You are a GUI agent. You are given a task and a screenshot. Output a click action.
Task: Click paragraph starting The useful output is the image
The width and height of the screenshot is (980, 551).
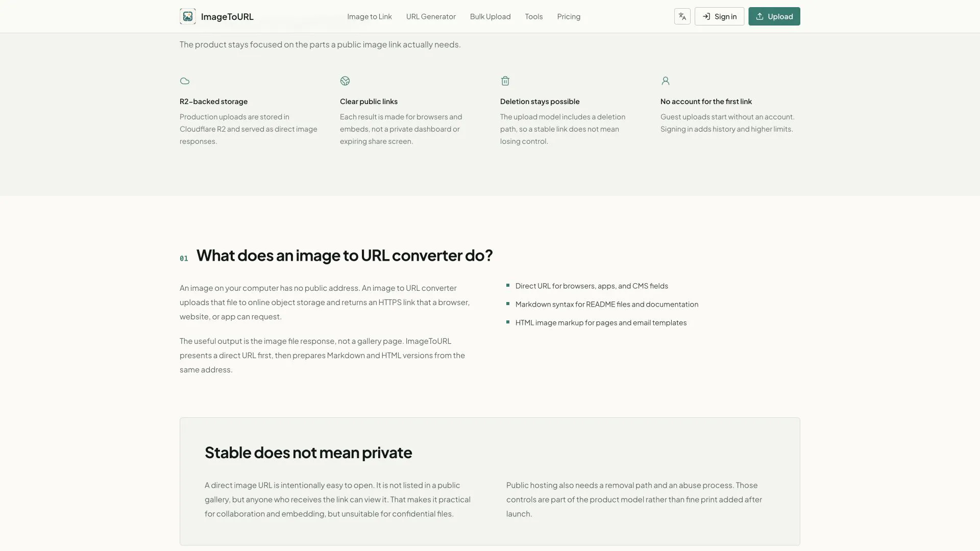click(x=322, y=355)
